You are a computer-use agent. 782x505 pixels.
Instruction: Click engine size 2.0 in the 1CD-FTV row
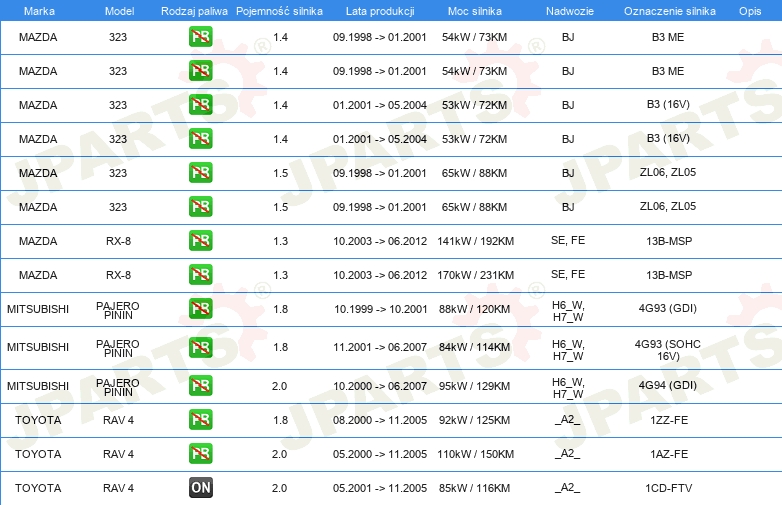click(279, 488)
